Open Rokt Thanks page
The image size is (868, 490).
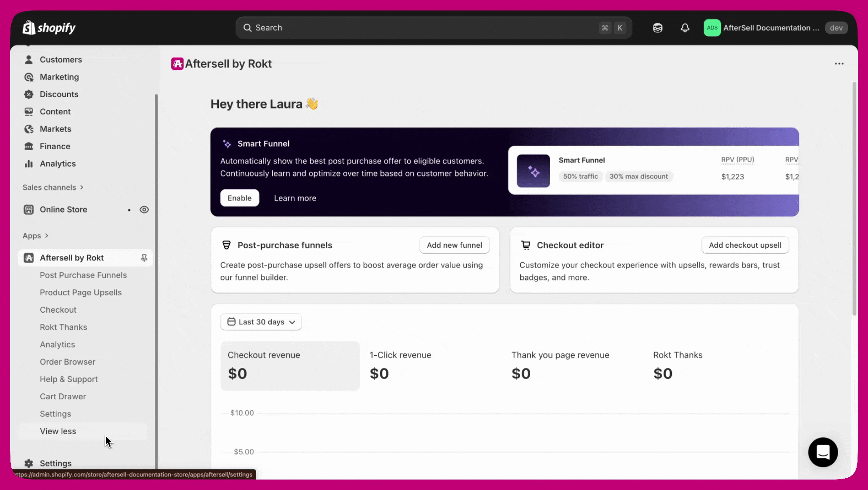click(63, 327)
